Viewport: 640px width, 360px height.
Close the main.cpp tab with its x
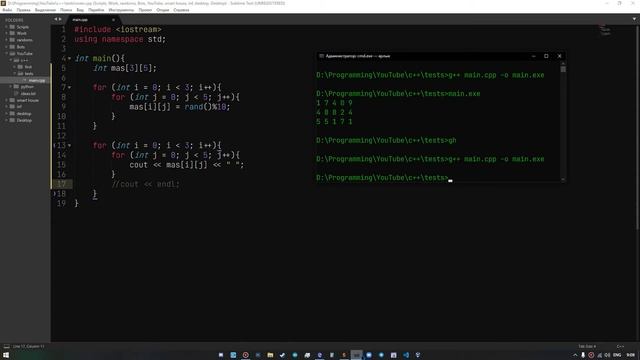pos(113,20)
